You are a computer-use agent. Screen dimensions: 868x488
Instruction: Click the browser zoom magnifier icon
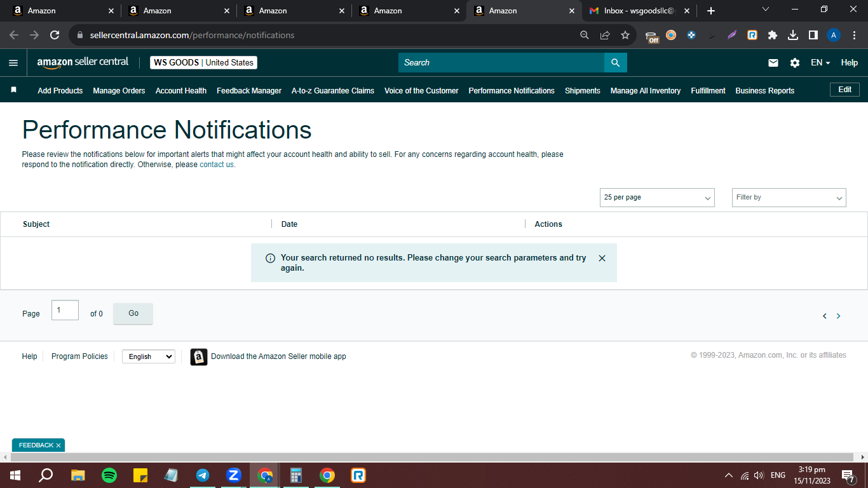pyautogui.click(x=585, y=35)
